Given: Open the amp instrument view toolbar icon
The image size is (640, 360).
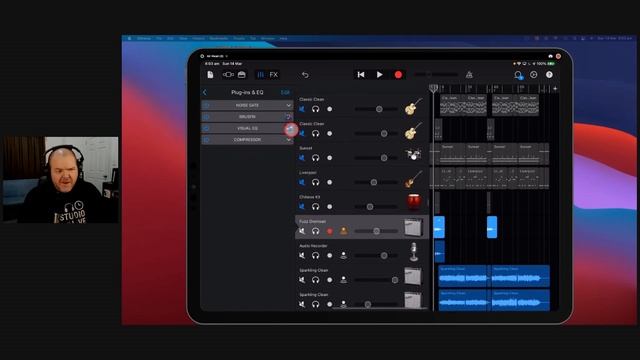Looking at the screenshot, I should pos(241,75).
